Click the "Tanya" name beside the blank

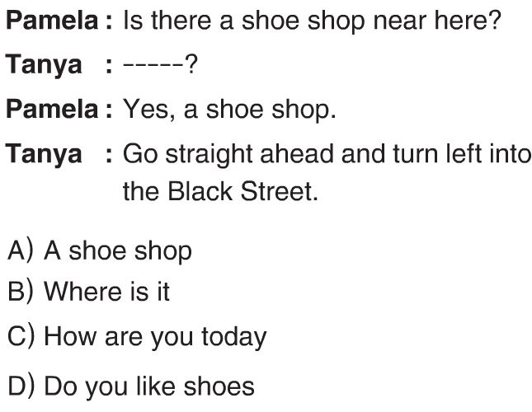point(44,66)
